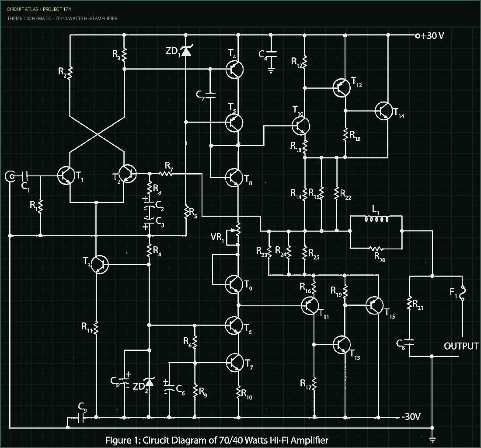Click capacitor C3 label
The width and height of the screenshot is (481, 448).
160,222
